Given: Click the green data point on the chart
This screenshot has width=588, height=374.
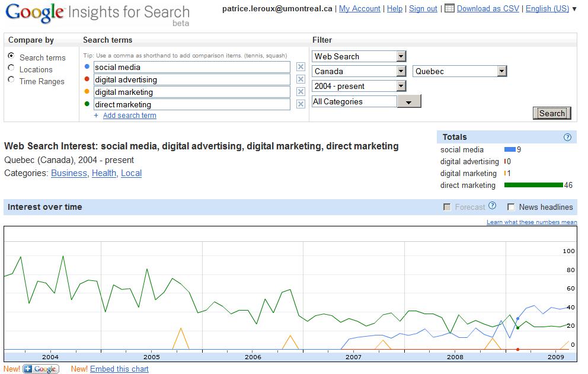Looking at the screenshot, I should (518, 328).
